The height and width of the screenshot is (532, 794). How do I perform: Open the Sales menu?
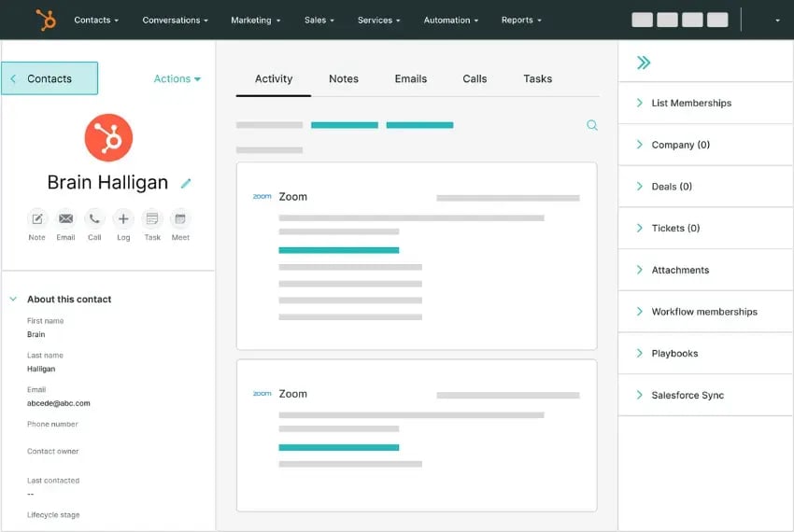tap(319, 21)
